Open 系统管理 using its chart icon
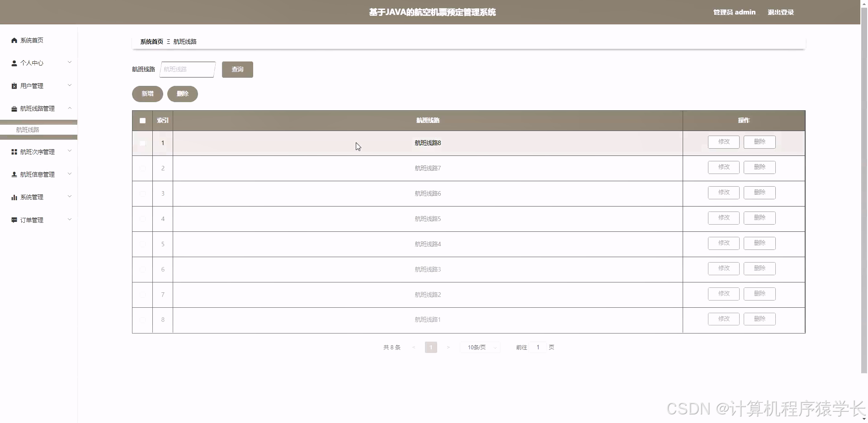868x423 pixels. tap(14, 197)
